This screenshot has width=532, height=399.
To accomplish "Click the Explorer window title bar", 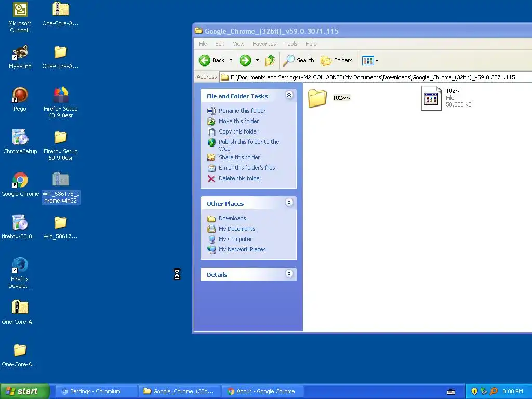I will click(363, 31).
